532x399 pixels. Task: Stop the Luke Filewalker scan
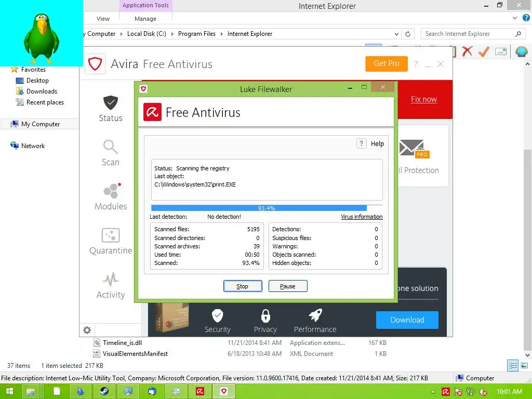[x=243, y=286]
